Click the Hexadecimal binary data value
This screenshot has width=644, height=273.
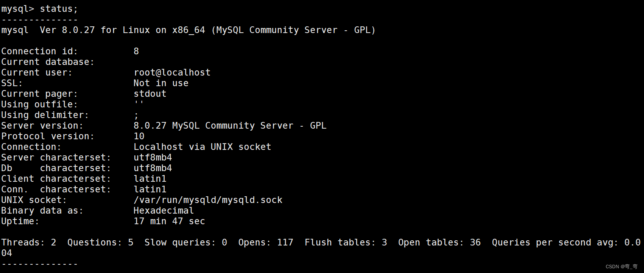[x=163, y=211]
